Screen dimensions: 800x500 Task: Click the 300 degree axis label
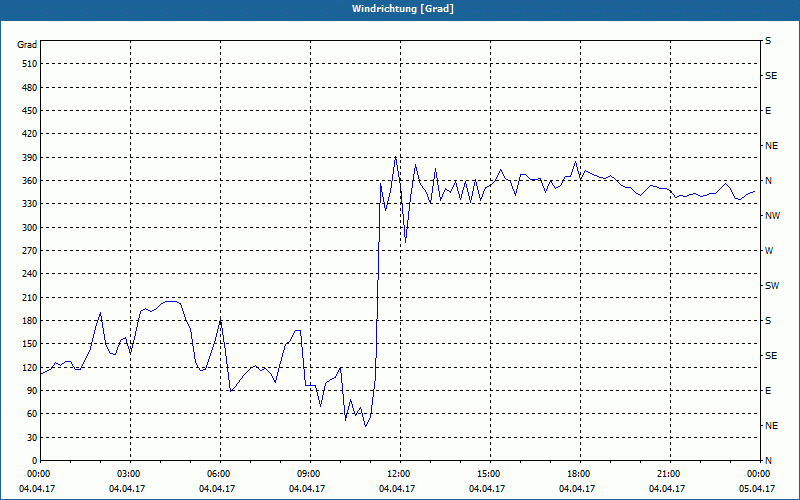tap(30, 228)
